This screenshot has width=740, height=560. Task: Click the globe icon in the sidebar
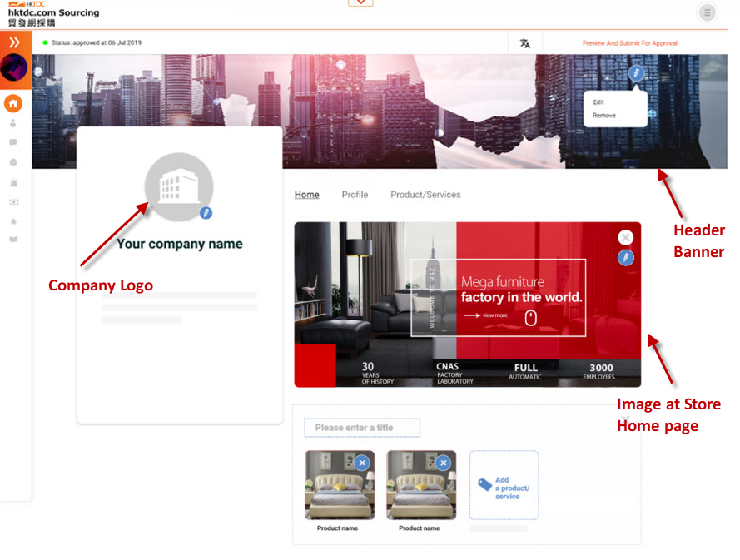(x=13, y=162)
